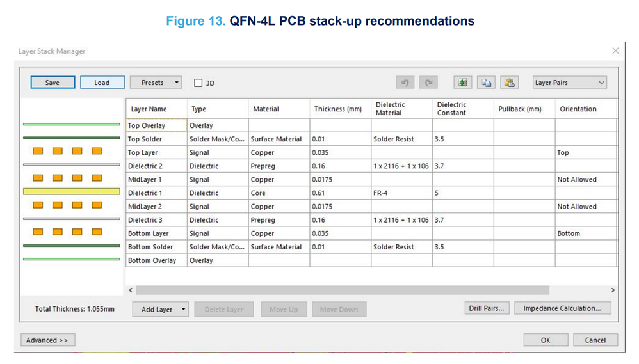The width and height of the screenshot is (639, 364).
Task: Open the Presets dropdown
Action: click(x=156, y=83)
